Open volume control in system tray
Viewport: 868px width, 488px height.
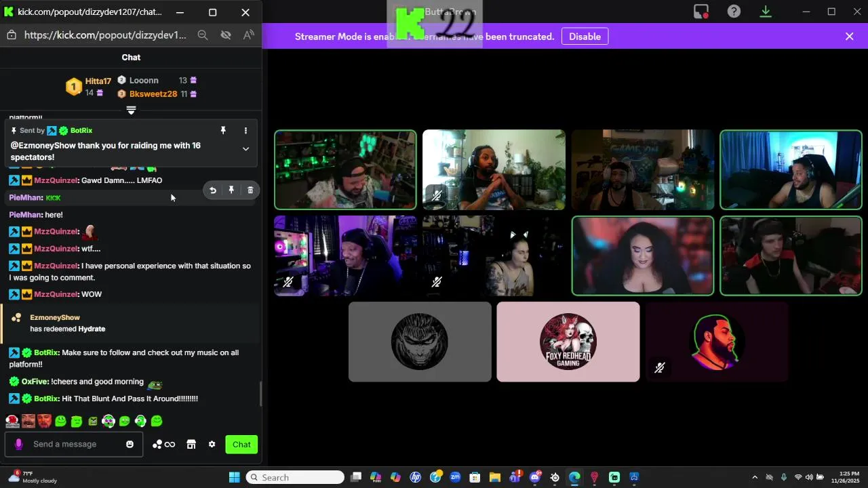(x=810, y=477)
